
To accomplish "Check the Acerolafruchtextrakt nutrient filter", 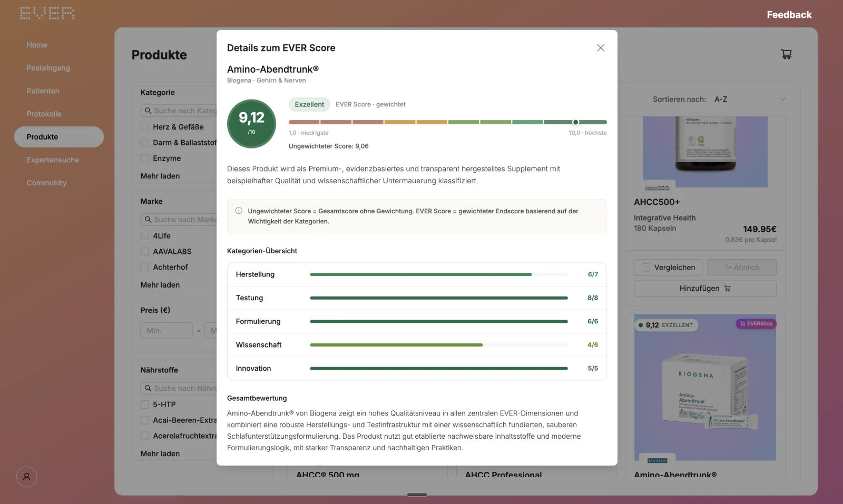I will tap(144, 436).
